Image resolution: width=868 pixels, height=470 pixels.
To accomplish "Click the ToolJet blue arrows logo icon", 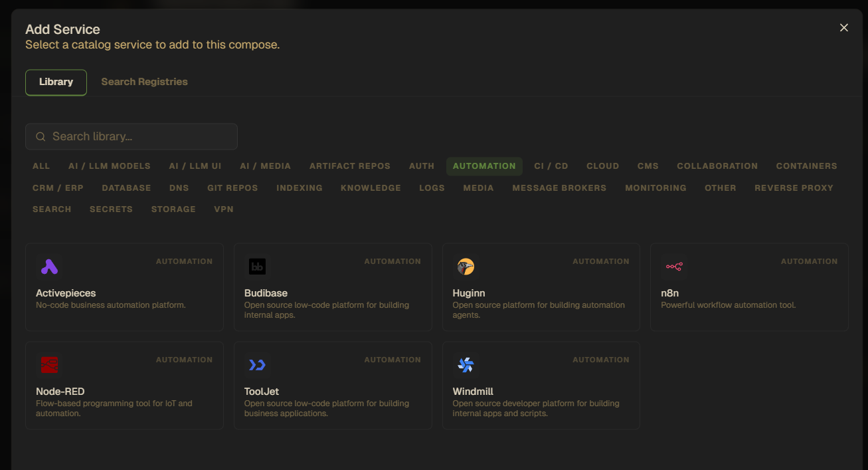I will (x=257, y=365).
